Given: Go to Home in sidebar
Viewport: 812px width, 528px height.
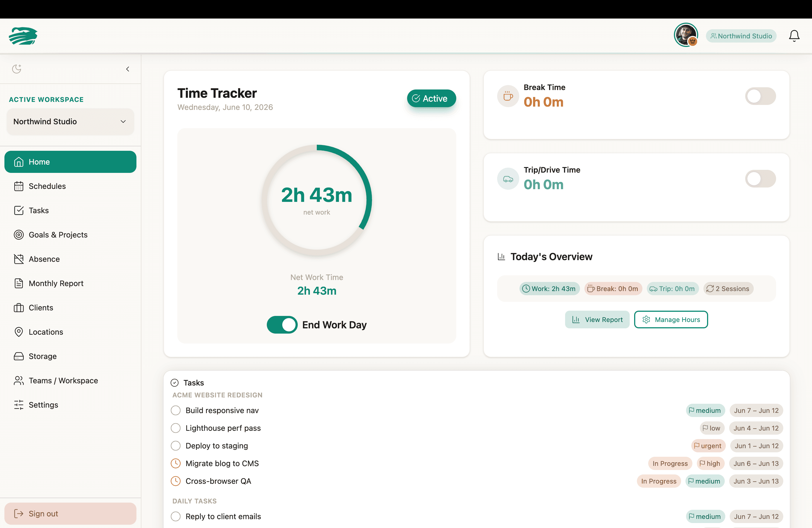Looking at the screenshot, I should [70, 162].
